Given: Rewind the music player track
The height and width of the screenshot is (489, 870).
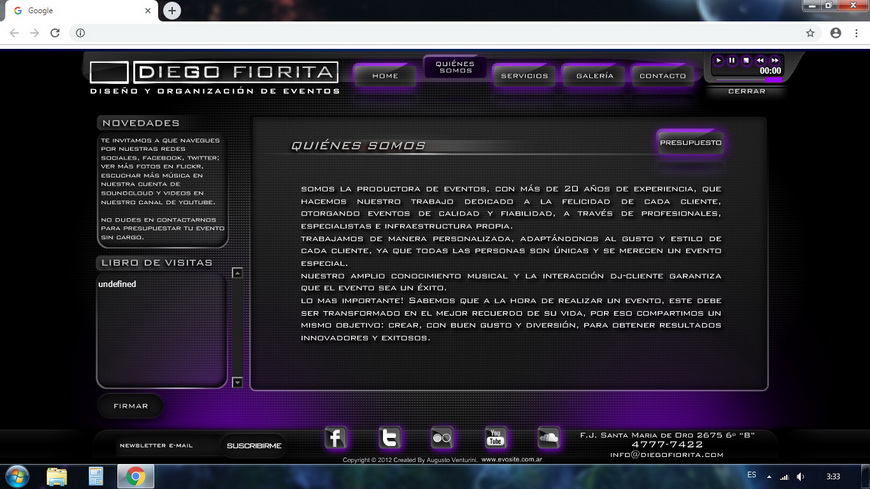Looking at the screenshot, I should (760, 61).
